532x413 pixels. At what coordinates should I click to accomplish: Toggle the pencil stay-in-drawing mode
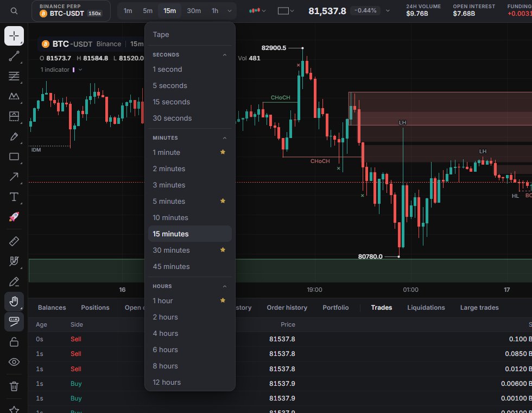point(14,281)
